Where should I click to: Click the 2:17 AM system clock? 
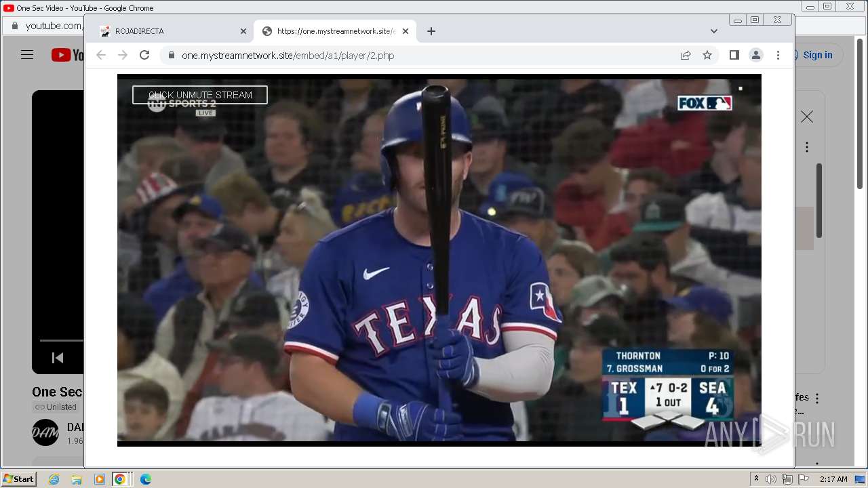pos(833,479)
